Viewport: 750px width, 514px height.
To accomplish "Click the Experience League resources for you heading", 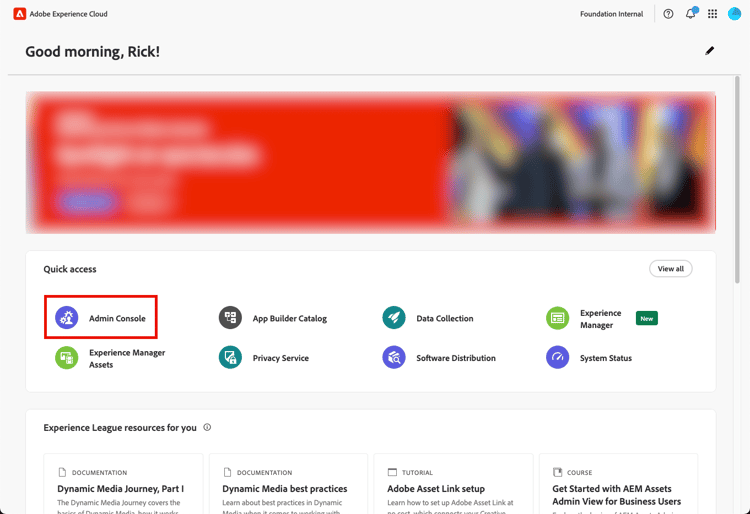I will pyautogui.click(x=120, y=427).
